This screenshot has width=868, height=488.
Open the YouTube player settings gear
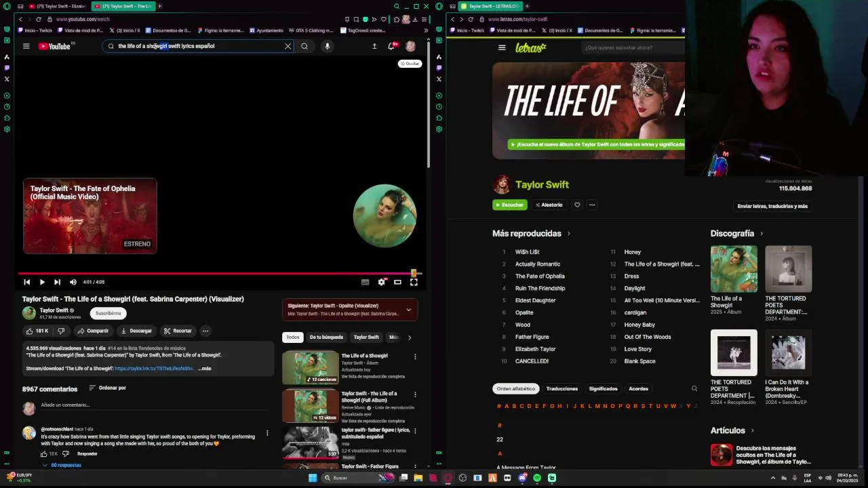pyautogui.click(x=382, y=282)
